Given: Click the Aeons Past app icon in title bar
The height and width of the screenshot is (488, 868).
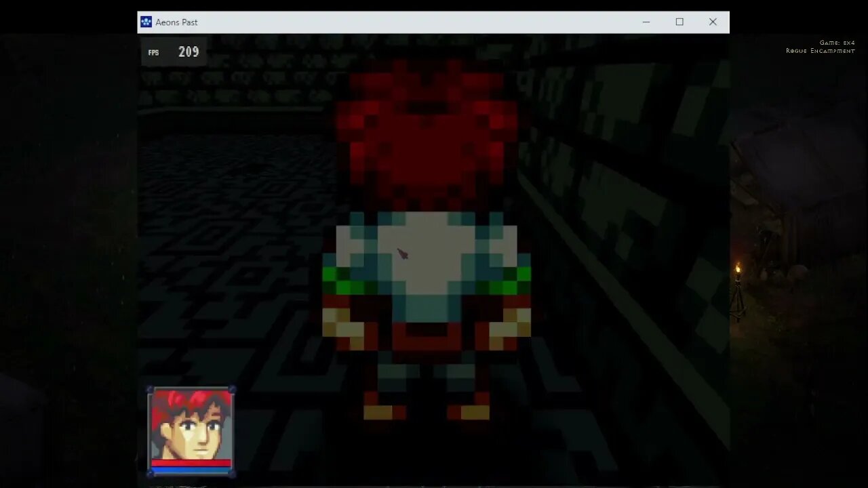Looking at the screenshot, I should (146, 22).
